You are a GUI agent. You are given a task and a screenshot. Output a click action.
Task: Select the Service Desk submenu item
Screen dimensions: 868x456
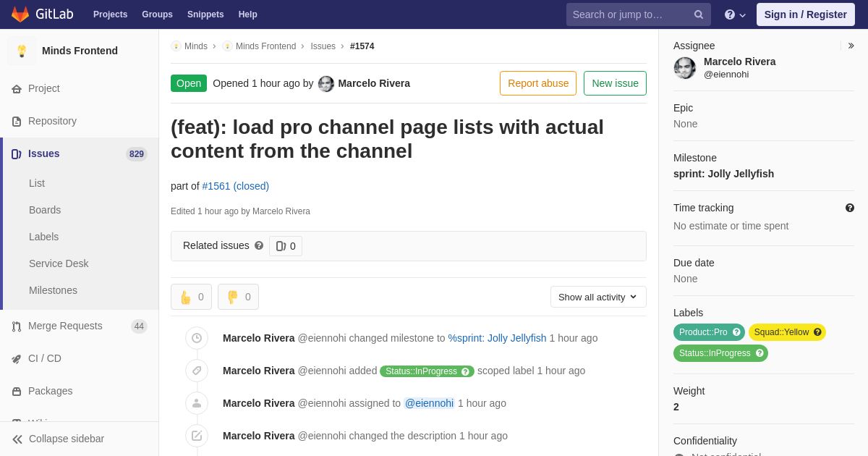pyautogui.click(x=59, y=263)
